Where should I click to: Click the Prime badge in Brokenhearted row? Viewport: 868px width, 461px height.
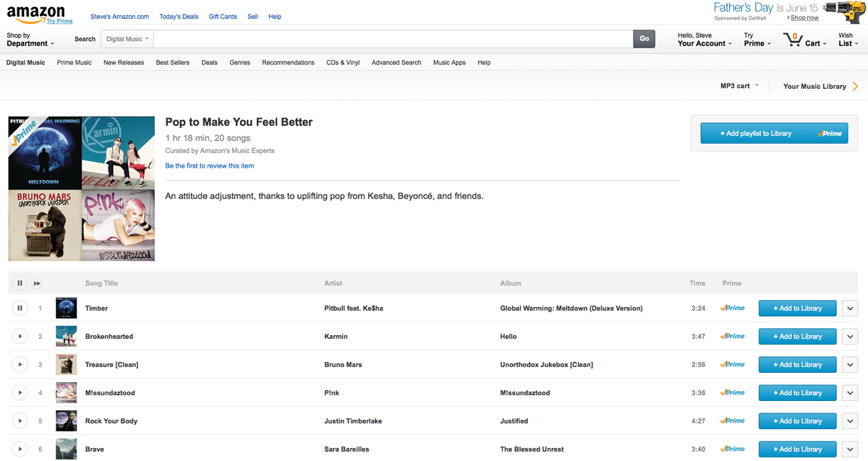pos(732,337)
